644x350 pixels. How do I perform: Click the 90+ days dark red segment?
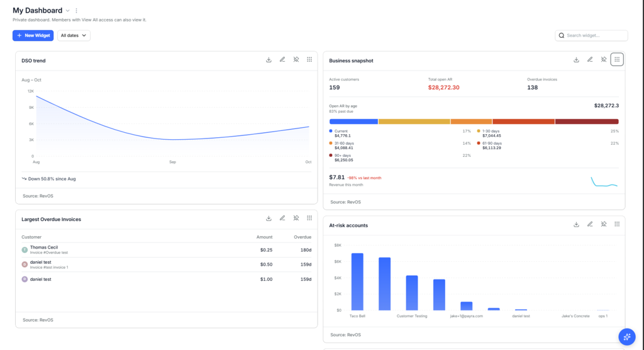pyautogui.click(x=587, y=121)
